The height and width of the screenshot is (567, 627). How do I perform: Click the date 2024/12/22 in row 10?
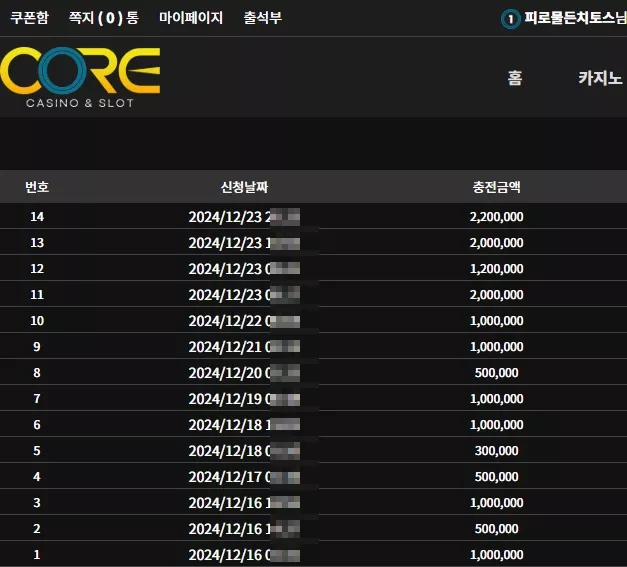pyautogui.click(x=225, y=321)
